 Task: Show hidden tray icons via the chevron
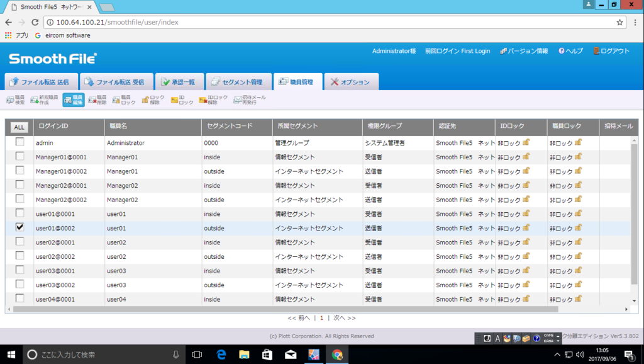[557, 355]
